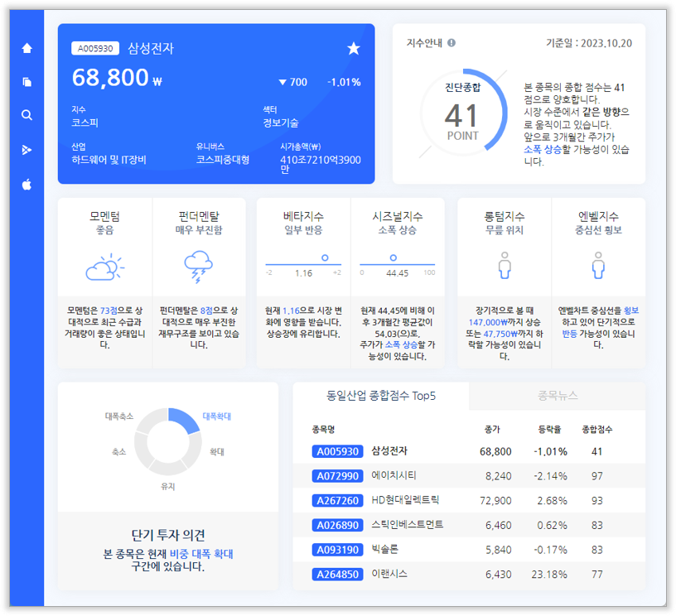Click the 에이치시티 stock name
Image resolution: width=676 pixels, height=616 pixels.
394,475
